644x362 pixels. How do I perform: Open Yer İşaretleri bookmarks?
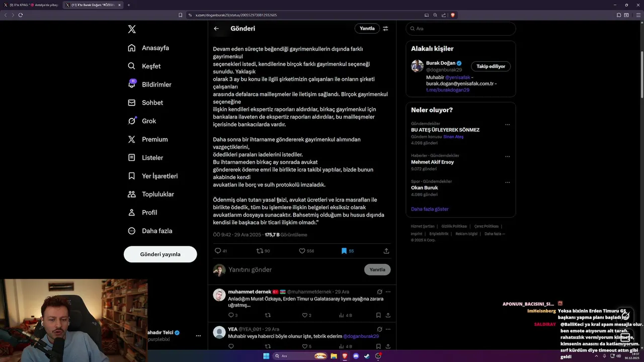(x=152, y=176)
